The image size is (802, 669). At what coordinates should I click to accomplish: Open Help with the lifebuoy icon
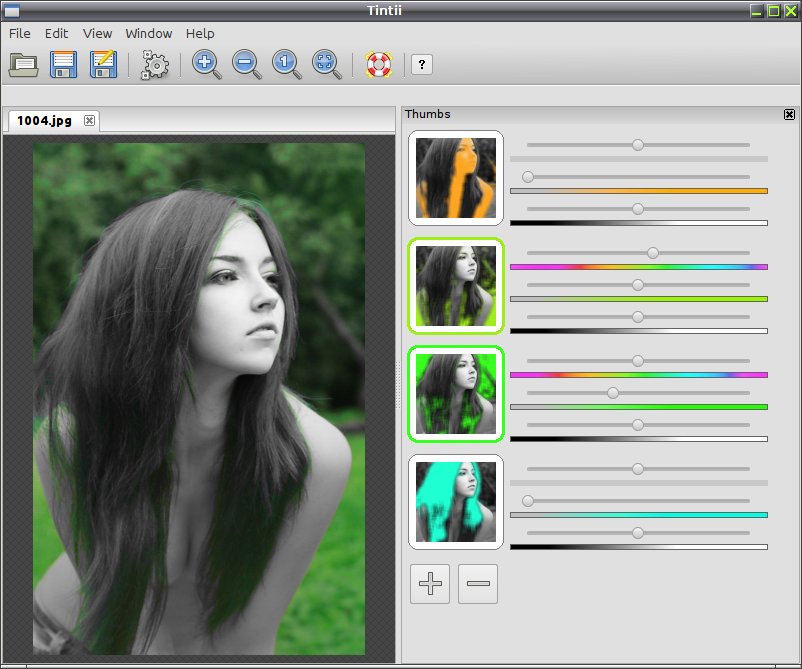coord(379,64)
